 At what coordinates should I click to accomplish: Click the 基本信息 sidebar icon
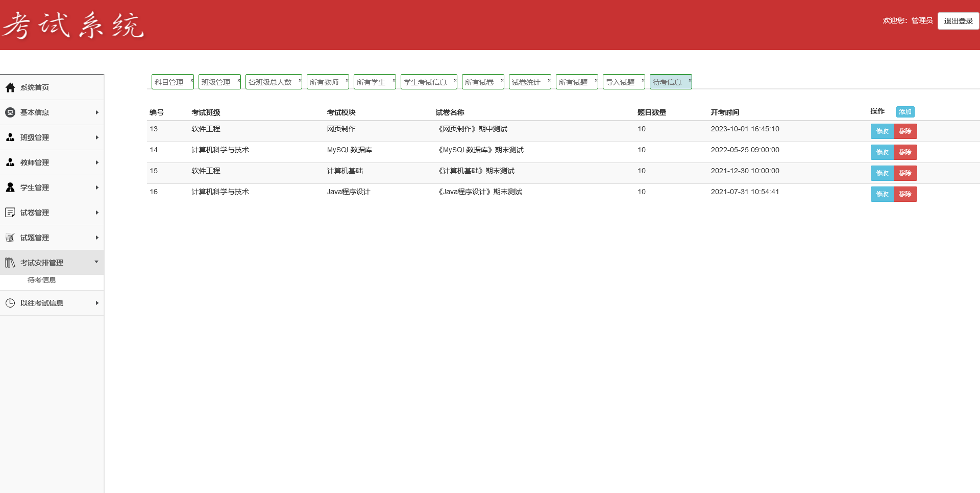[x=10, y=112]
